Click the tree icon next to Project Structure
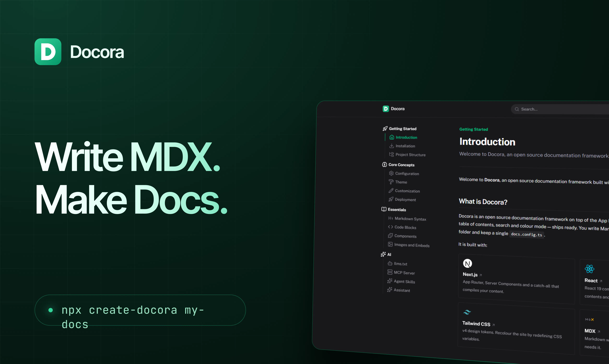This screenshot has width=609, height=364. point(391,154)
